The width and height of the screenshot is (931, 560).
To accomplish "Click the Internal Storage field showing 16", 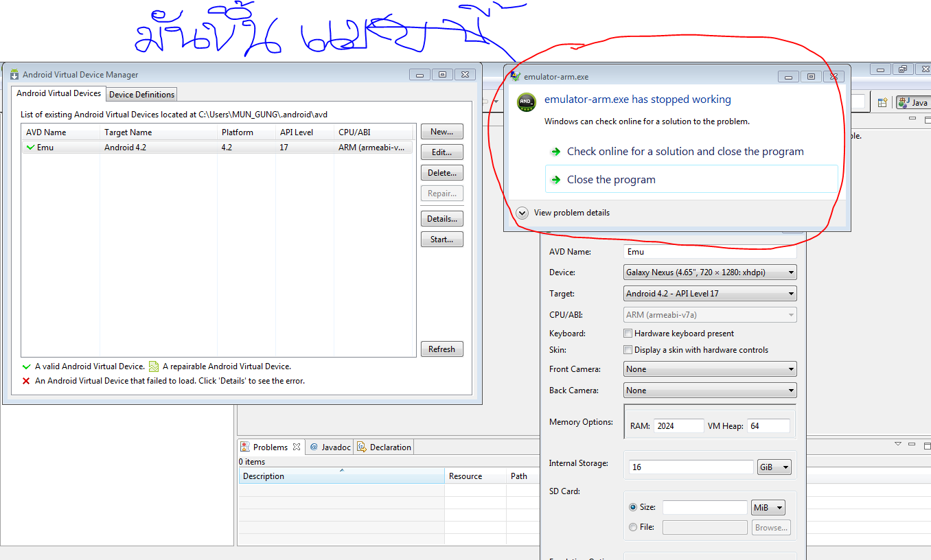I will [x=691, y=467].
